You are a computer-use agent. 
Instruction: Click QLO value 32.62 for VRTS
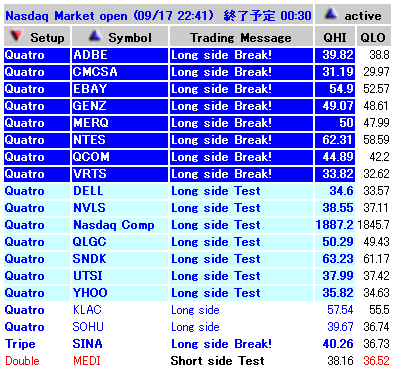(376, 174)
